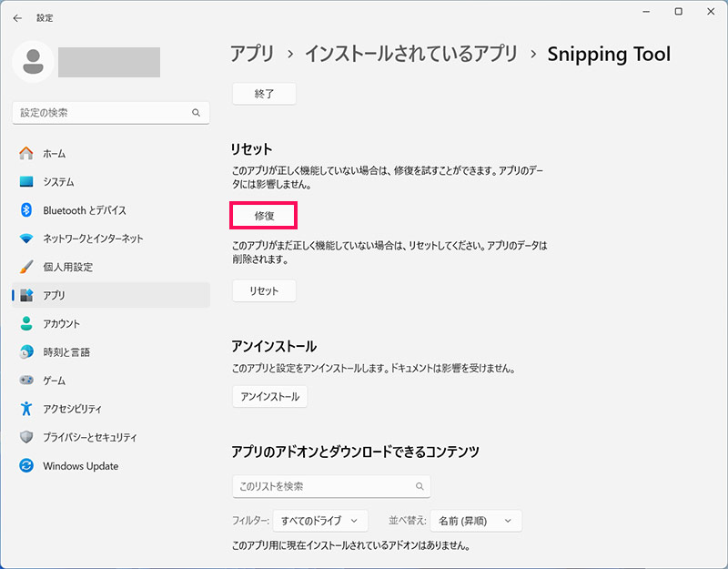The width and height of the screenshot is (728, 569).
Task: Open ホーム in the sidebar
Action: (111, 153)
